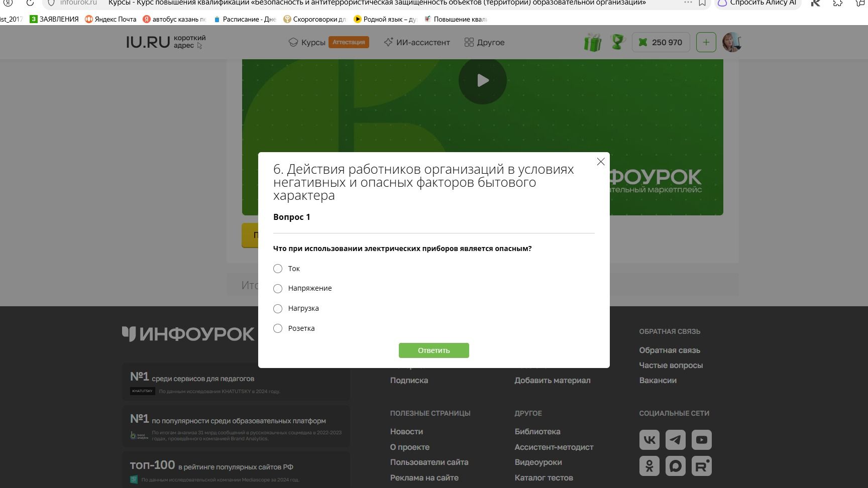Open the «Обратная связь» footer link
The image size is (868, 488).
tap(670, 350)
